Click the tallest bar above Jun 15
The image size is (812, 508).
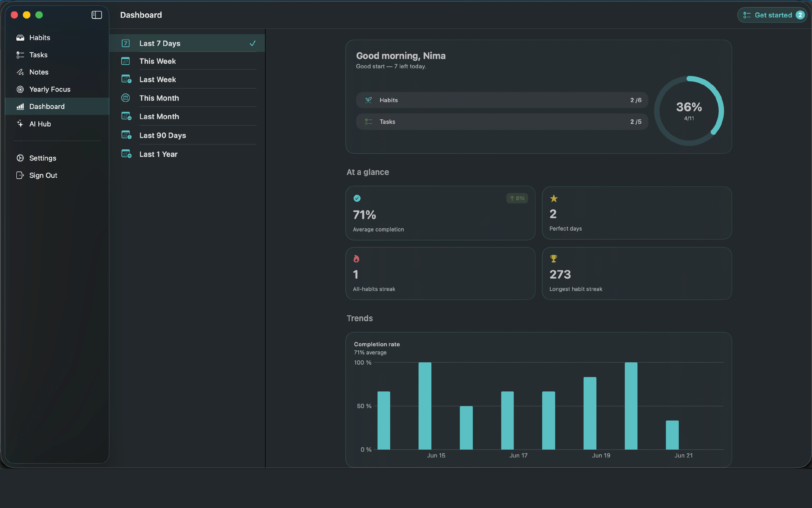click(x=425, y=406)
